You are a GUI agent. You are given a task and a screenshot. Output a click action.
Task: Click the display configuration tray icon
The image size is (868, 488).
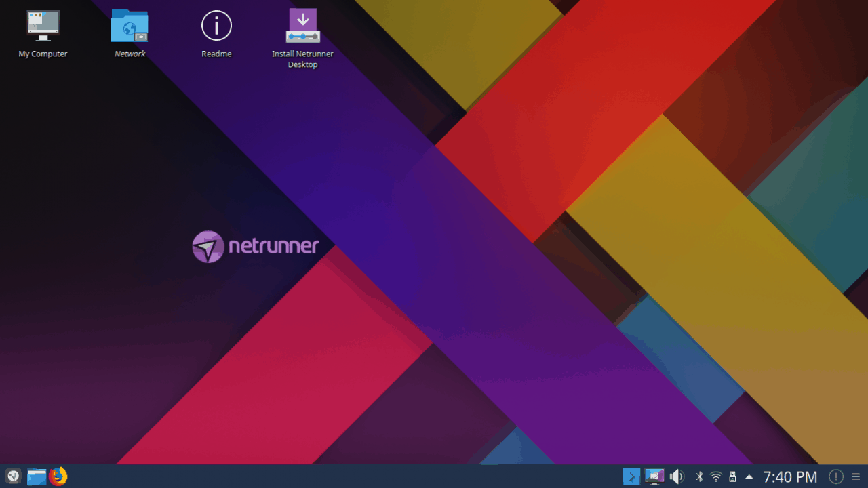tap(654, 476)
